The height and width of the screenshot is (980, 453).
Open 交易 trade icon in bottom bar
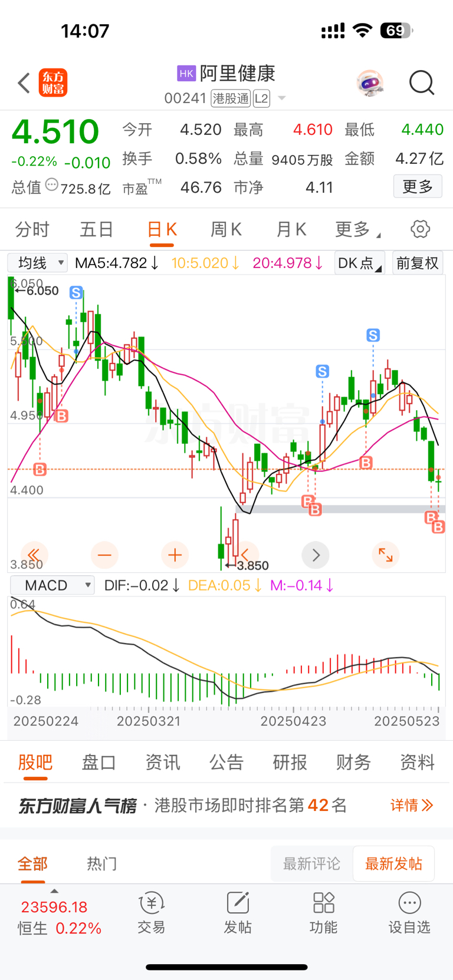152,913
